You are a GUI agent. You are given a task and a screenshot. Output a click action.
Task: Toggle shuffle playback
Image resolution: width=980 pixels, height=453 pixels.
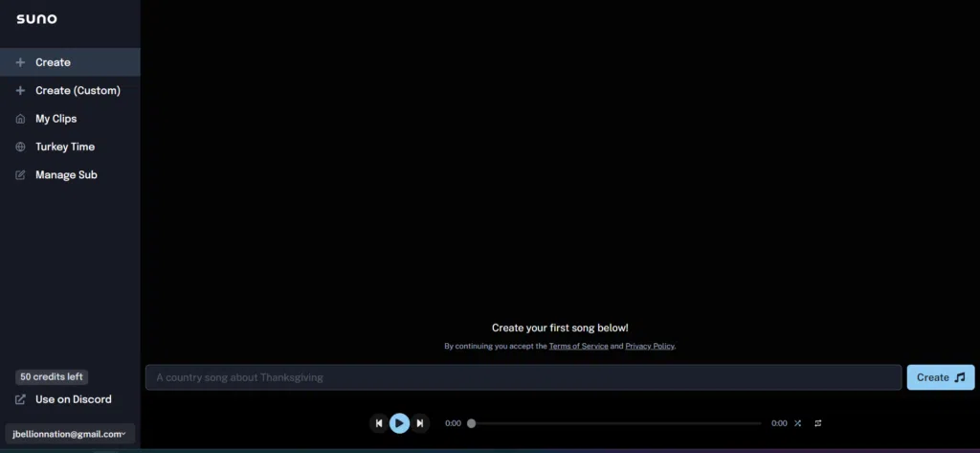tap(798, 423)
